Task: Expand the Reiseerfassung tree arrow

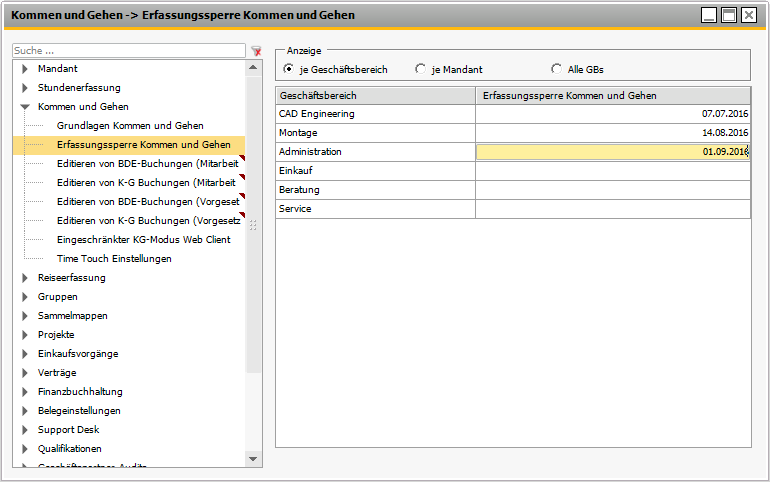Action: (25, 278)
